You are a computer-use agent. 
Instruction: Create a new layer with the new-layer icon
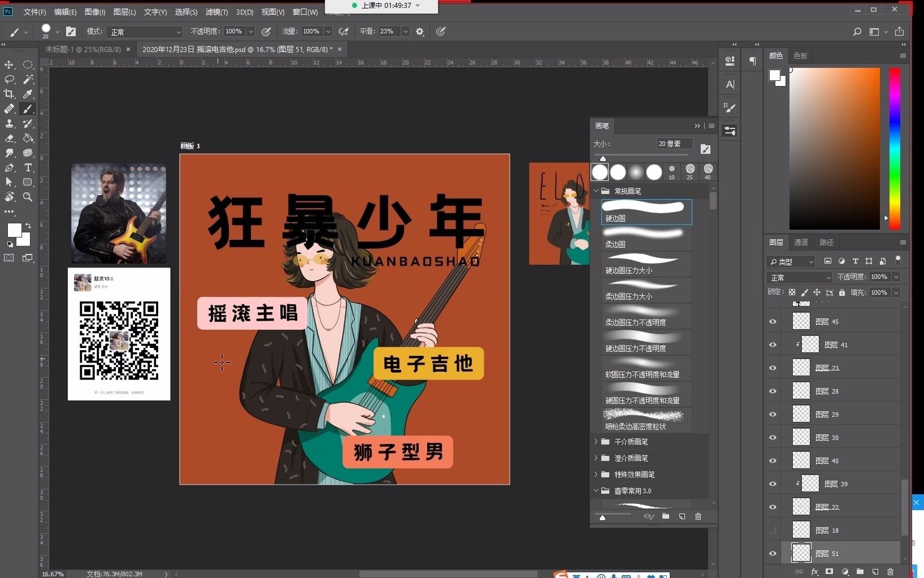coord(876,572)
